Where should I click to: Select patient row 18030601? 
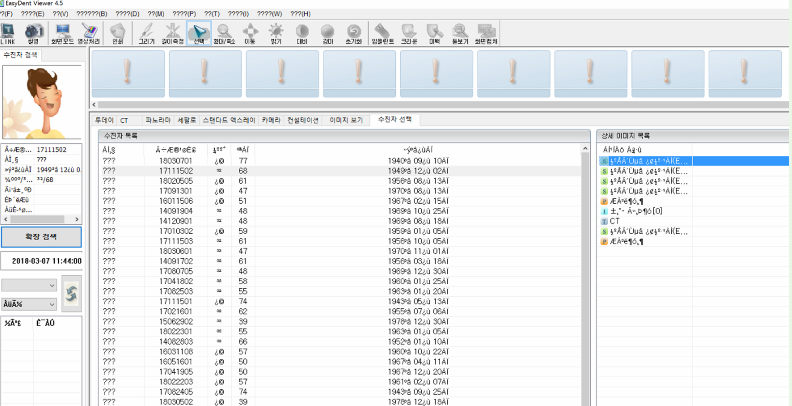(340, 251)
